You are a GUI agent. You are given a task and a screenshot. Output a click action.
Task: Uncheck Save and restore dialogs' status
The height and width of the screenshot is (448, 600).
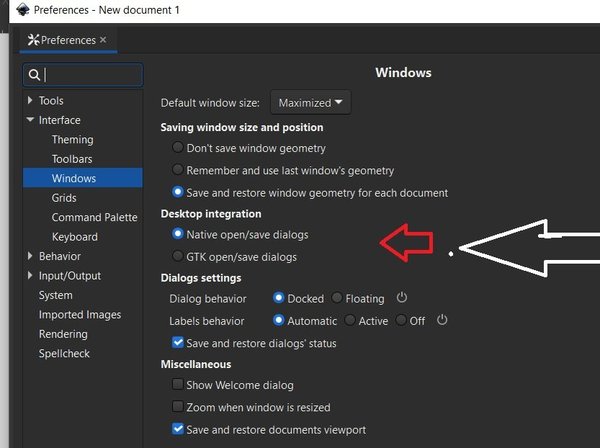[178, 343]
